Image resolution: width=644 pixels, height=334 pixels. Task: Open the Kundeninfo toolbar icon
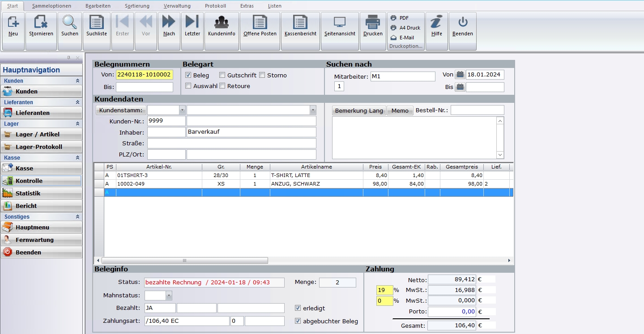[222, 26]
